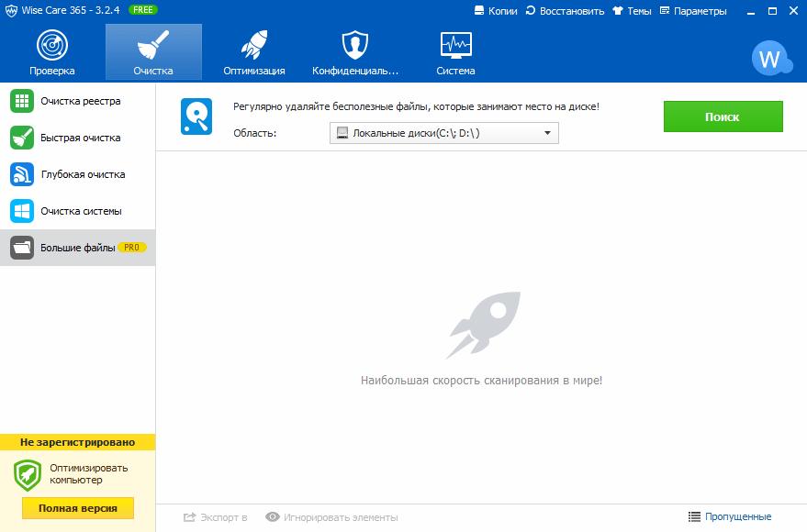807x532 pixels.
Task: Open the Пропущенные link
Action: pos(738,516)
